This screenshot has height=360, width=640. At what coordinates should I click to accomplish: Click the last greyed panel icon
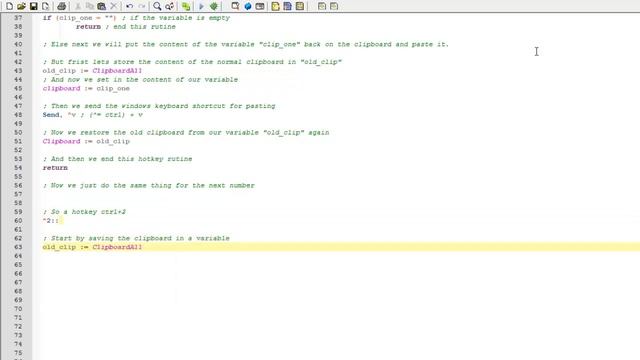coord(334,6)
